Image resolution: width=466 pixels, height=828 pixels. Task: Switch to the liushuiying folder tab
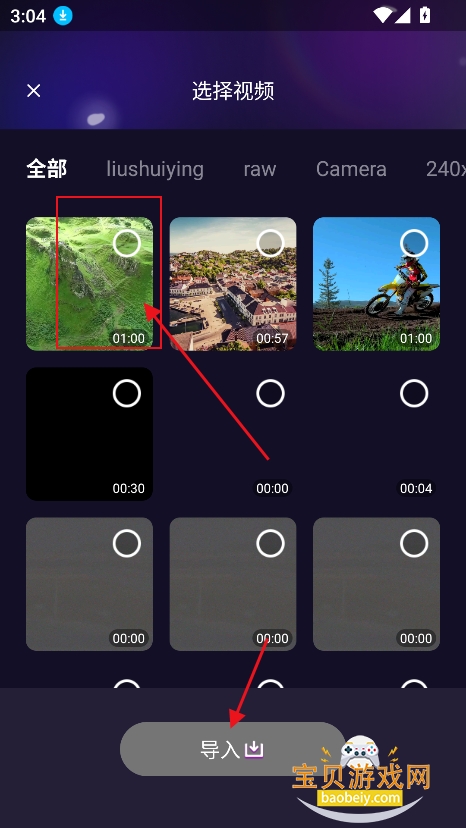(155, 169)
